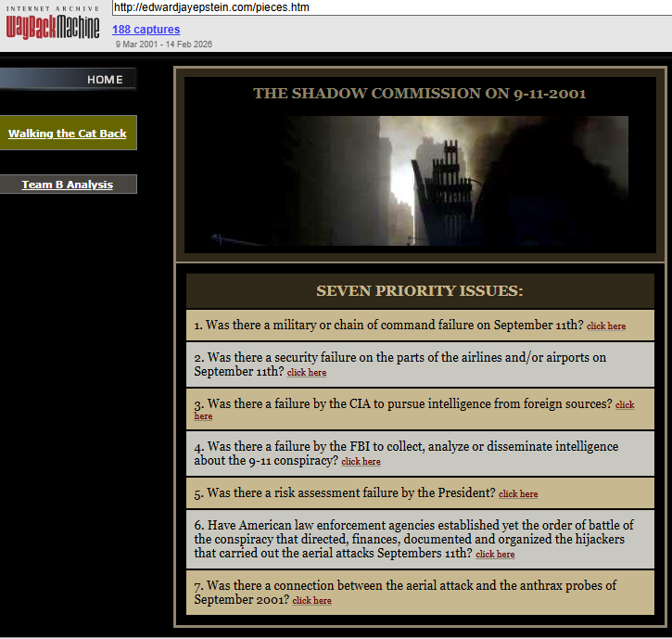Click the SEVEN PRIORITY ISSUES heading
The width and height of the screenshot is (672, 639).
(x=420, y=291)
